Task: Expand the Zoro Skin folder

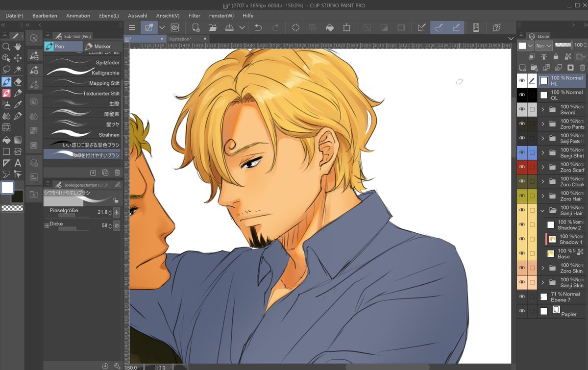Action: point(542,268)
